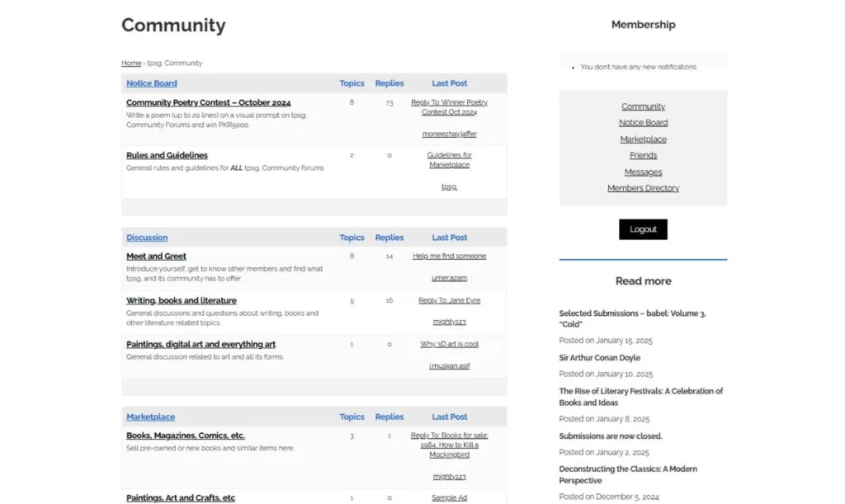
Task: Open the Rules and Guidelines forum
Action: point(167,155)
